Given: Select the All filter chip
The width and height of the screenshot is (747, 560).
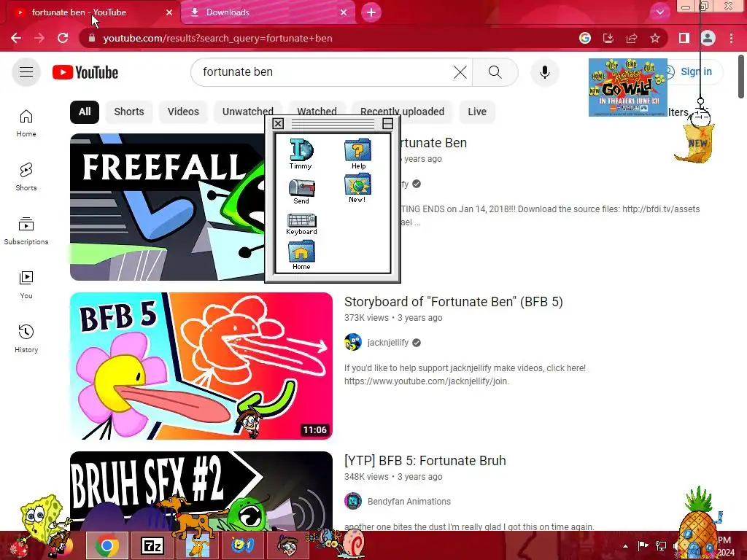Looking at the screenshot, I should (85, 112).
